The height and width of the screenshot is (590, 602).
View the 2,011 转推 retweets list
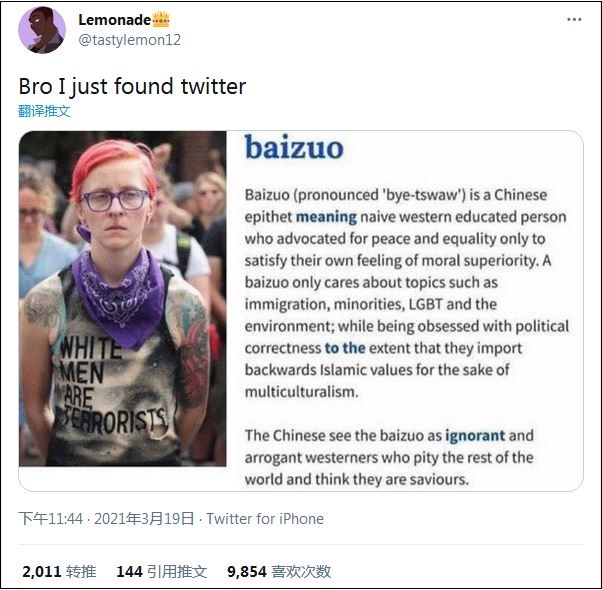click(x=59, y=572)
